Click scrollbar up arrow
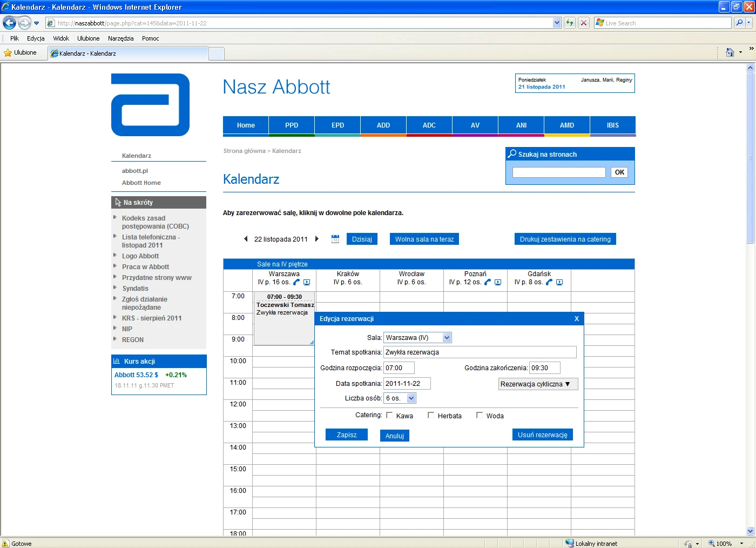The width and height of the screenshot is (756, 548). (750, 68)
